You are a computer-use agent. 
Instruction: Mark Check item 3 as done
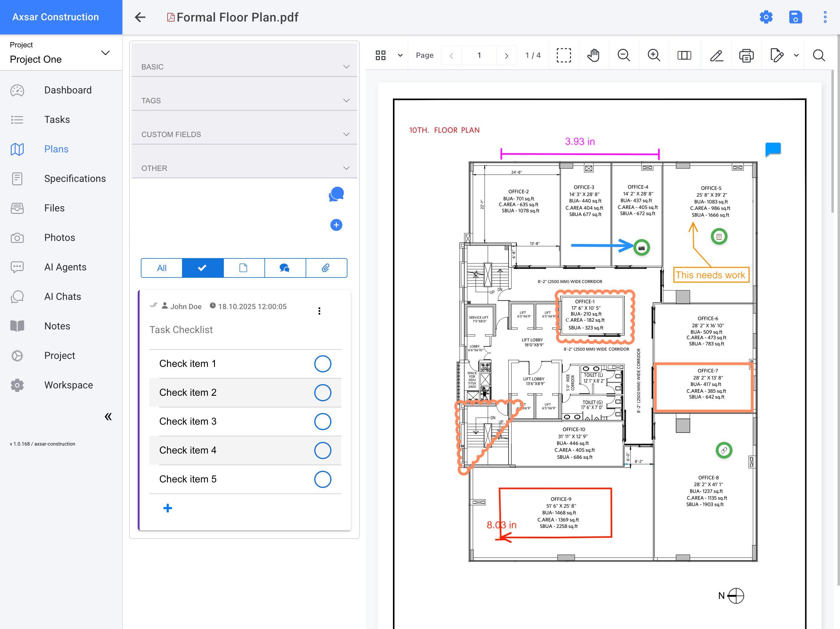[x=323, y=421]
